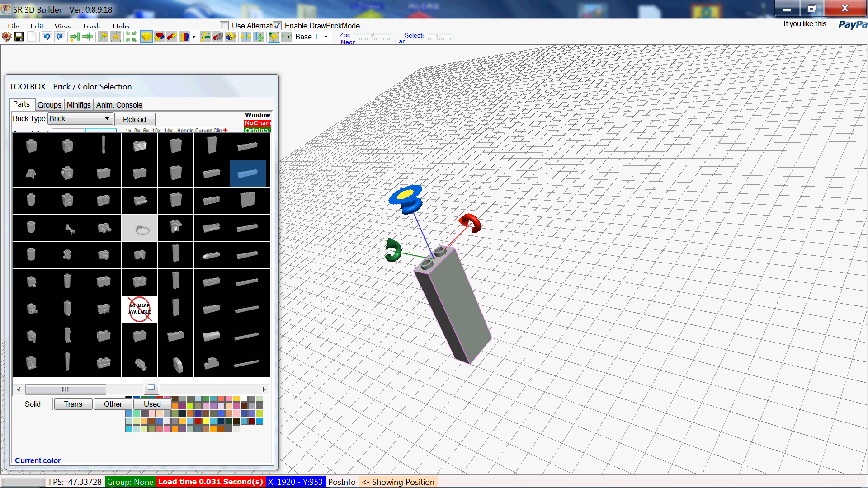Click the Save floppy disk icon
This screenshot has height=488, width=868.
click(x=19, y=37)
